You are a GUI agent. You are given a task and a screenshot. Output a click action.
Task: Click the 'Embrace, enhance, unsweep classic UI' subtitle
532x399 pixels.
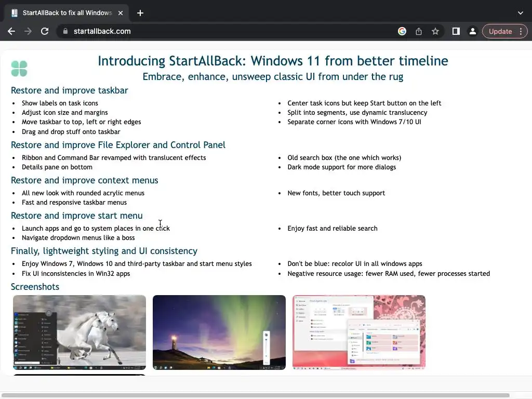273,77
